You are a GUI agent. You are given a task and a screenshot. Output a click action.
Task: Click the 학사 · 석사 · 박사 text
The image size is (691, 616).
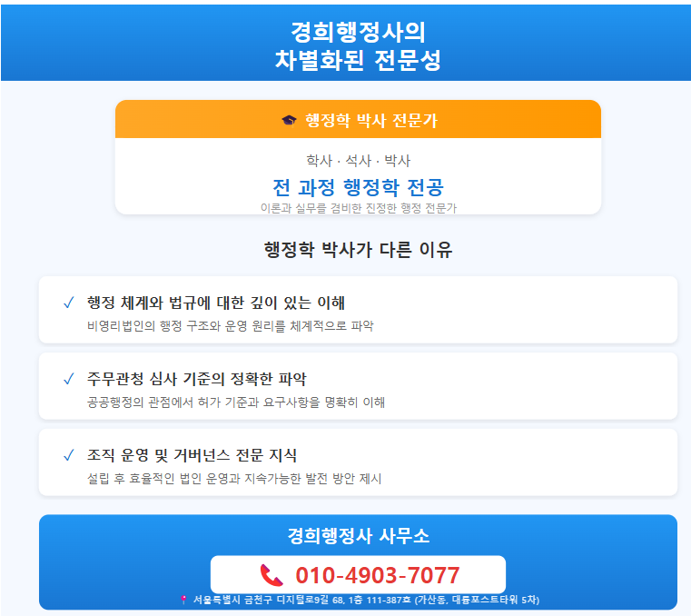pos(358,161)
